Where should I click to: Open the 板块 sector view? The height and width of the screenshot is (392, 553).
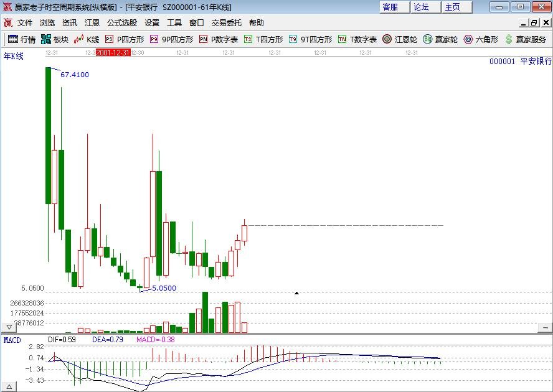(55, 39)
